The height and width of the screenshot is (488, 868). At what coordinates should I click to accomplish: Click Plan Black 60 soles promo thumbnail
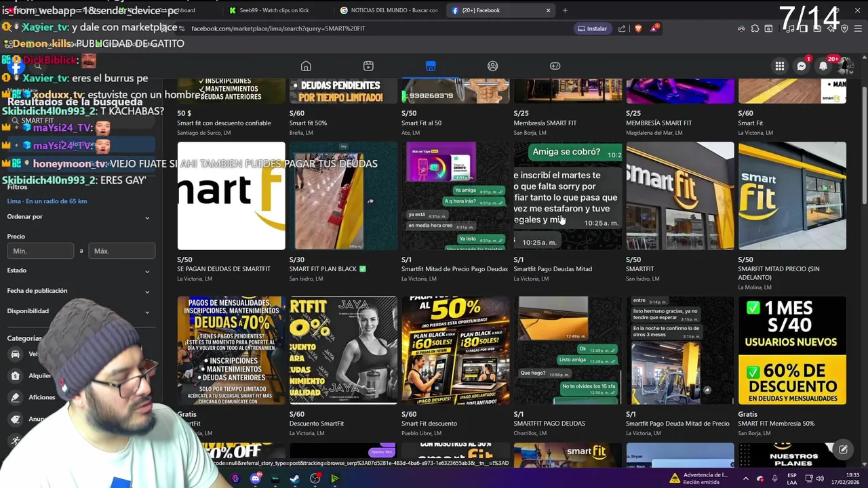pos(456,350)
